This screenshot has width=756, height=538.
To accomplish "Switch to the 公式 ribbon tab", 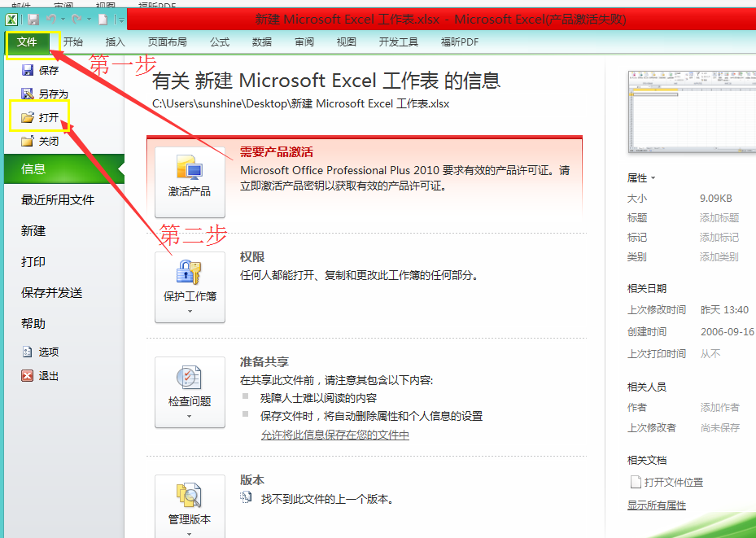I will (220, 42).
